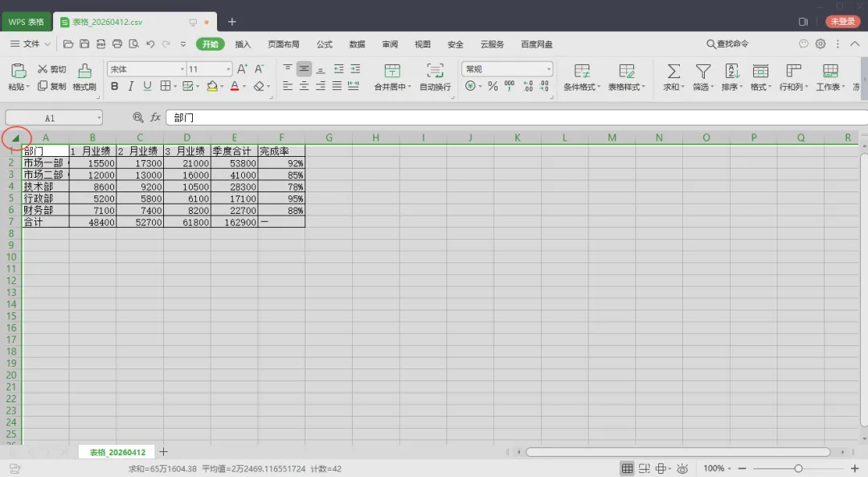Viewport: 868px width, 477px height.
Task: Decrease decimal places
Action: click(544, 86)
